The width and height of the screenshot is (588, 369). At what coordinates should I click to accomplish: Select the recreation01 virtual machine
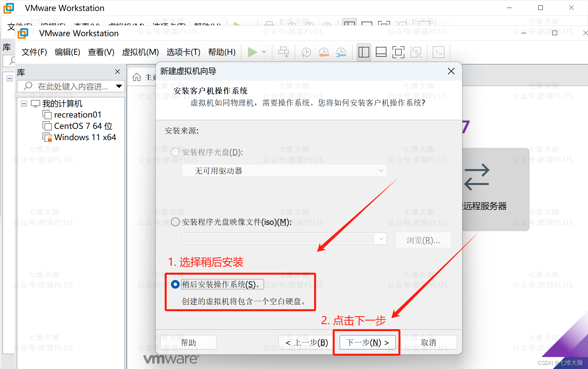(77, 115)
